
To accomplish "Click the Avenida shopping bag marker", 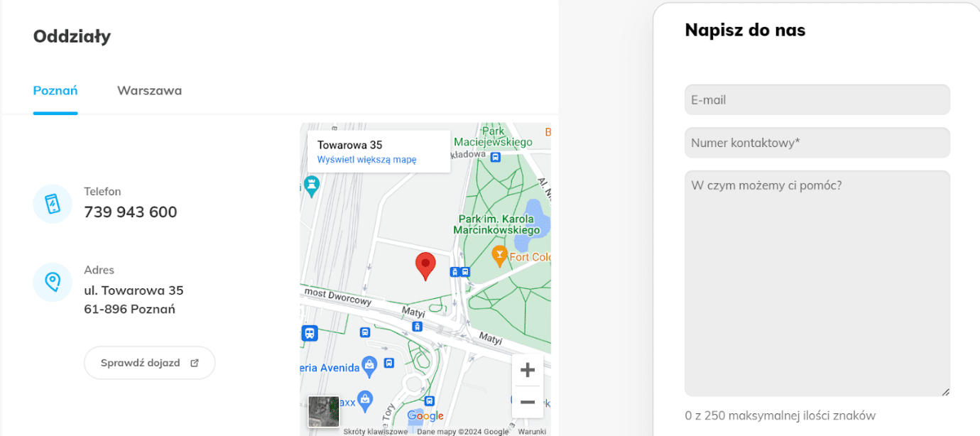I will [369, 367].
